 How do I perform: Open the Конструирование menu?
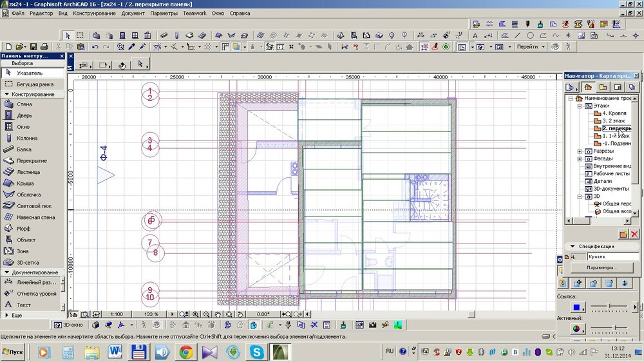coord(95,13)
